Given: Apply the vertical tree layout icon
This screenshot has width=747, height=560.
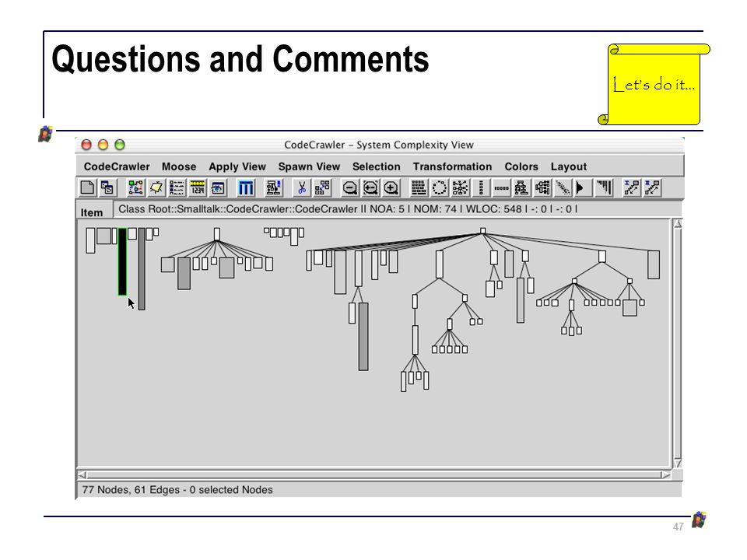Looking at the screenshot, I should 521,187.
